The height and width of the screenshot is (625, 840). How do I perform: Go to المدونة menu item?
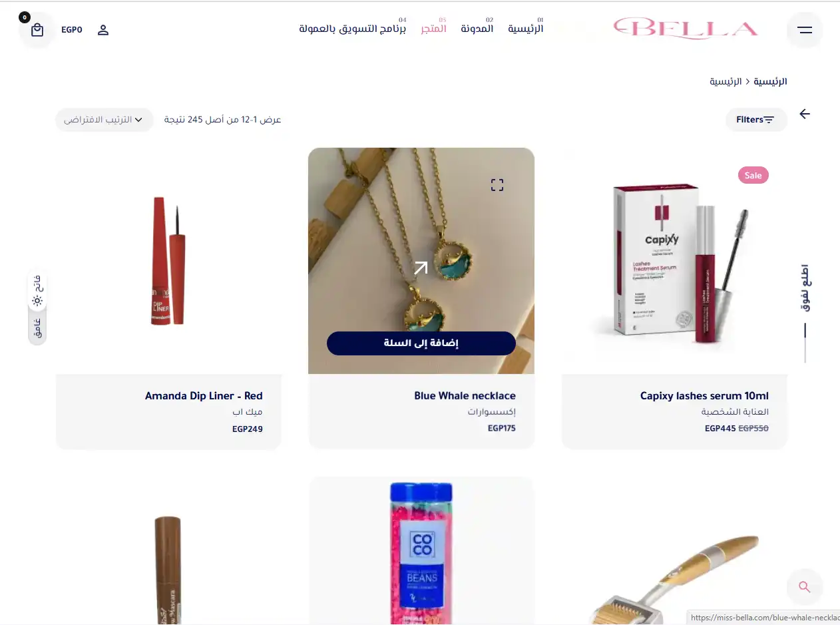tap(477, 29)
